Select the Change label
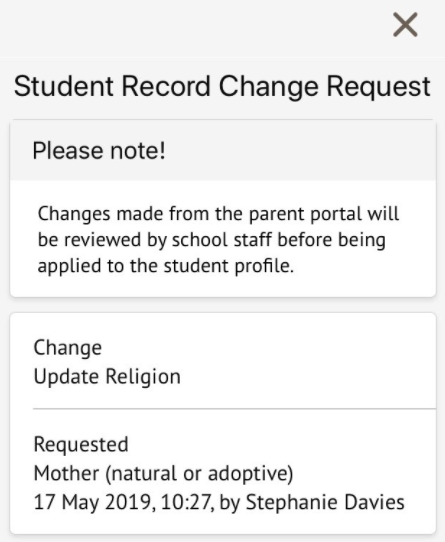The width and height of the screenshot is (445, 542). [68, 348]
